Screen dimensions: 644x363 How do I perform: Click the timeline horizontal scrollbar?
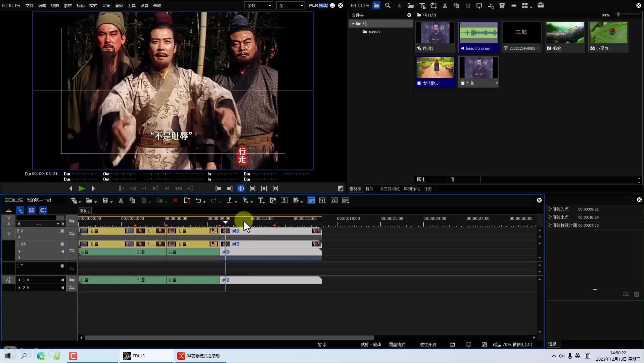tap(229, 337)
